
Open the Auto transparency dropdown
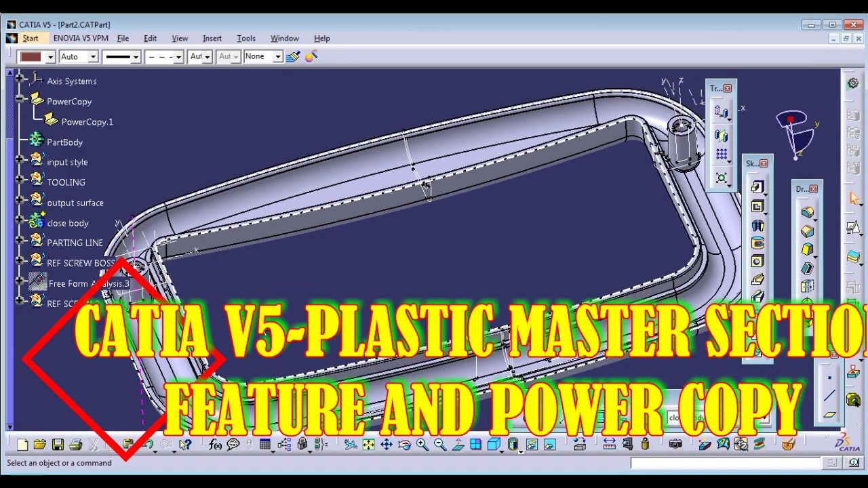pos(93,57)
